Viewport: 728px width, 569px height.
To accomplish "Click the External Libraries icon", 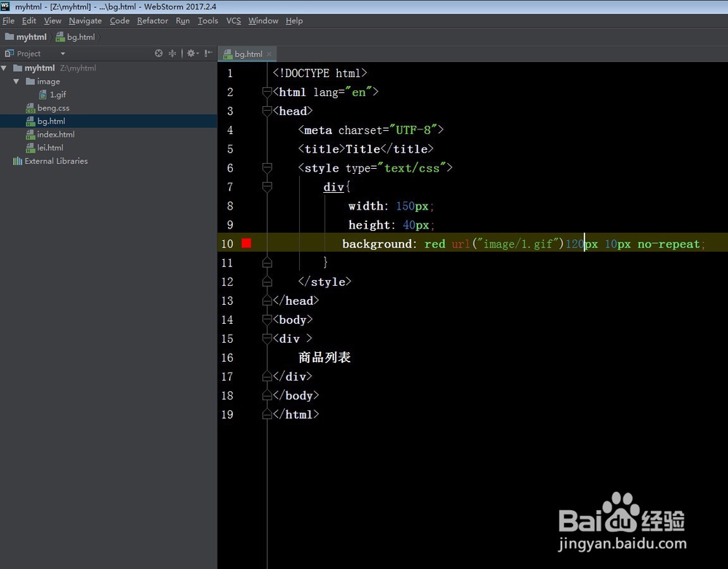I will pyautogui.click(x=17, y=161).
